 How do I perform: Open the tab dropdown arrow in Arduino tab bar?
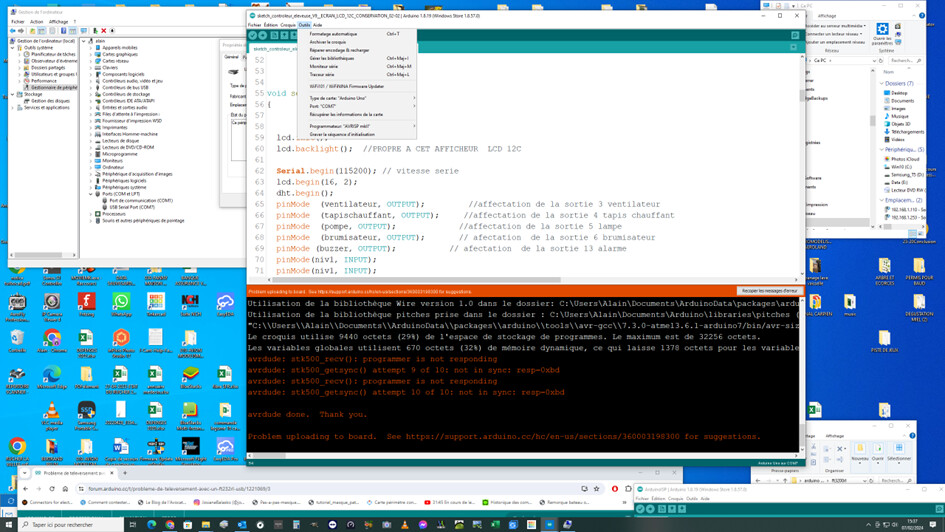[794, 47]
